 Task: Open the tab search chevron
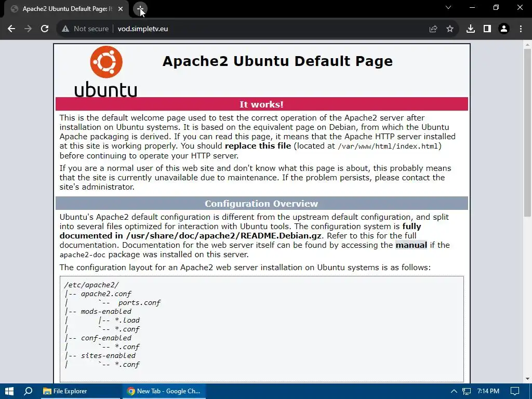[x=448, y=7]
